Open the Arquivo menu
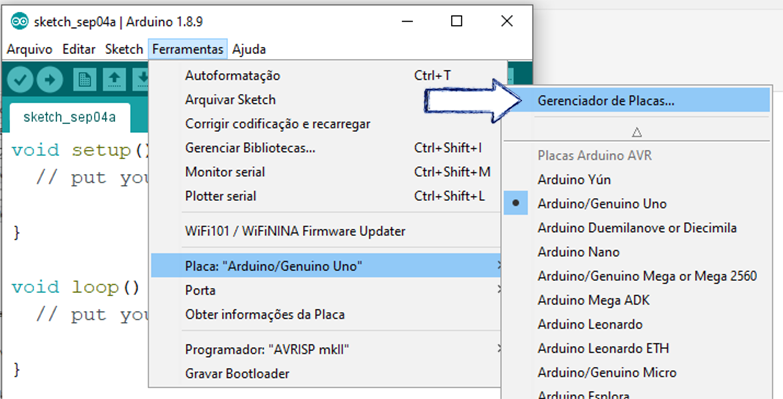This screenshot has height=399, width=783. point(29,49)
